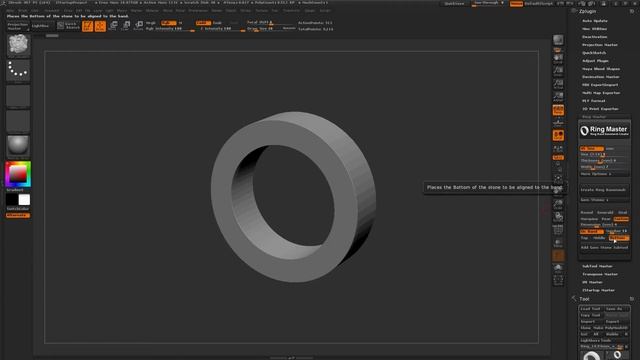Expand the 3D Print Exporter section

click(x=600, y=109)
